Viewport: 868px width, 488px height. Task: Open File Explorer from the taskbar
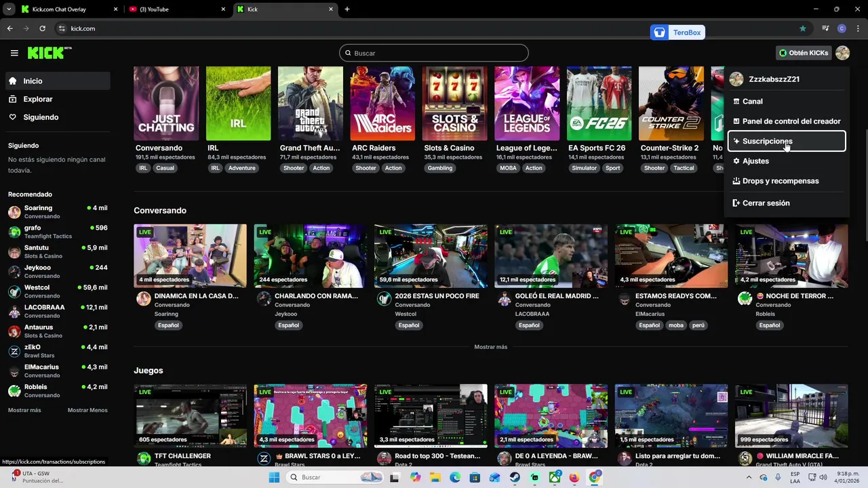tap(435, 477)
